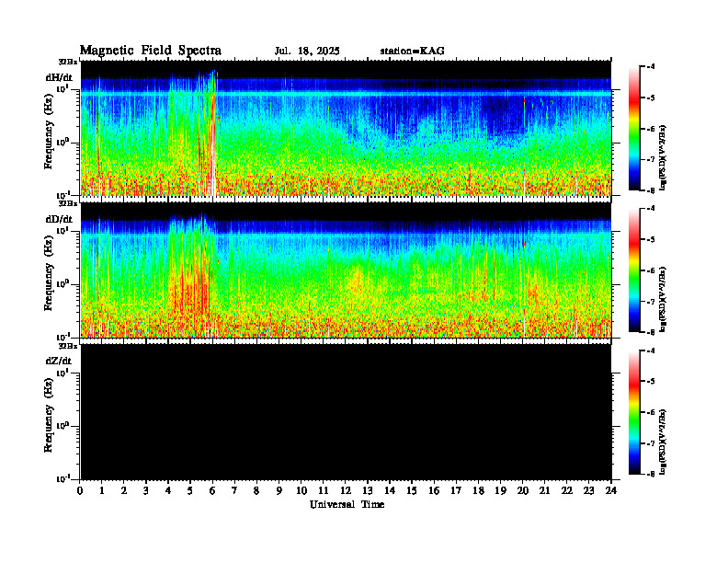Click the "Magnetic Field Spectra" title
This screenshot has height=563, width=728.
click(151, 51)
